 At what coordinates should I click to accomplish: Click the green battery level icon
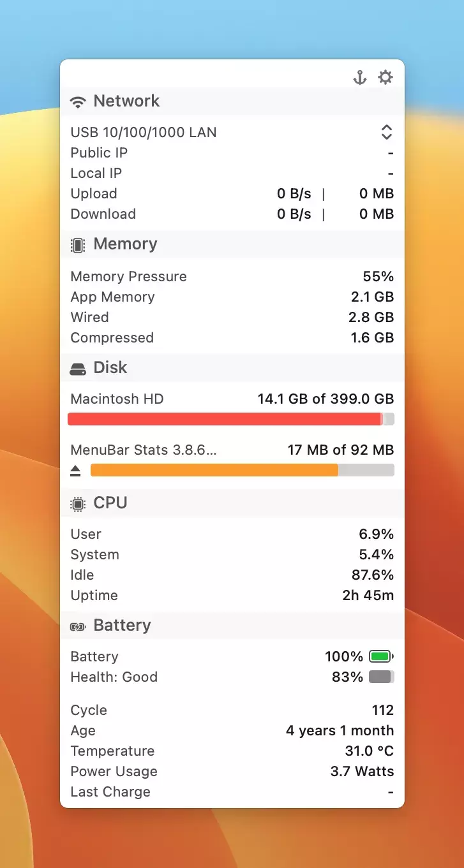(x=382, y=656)
